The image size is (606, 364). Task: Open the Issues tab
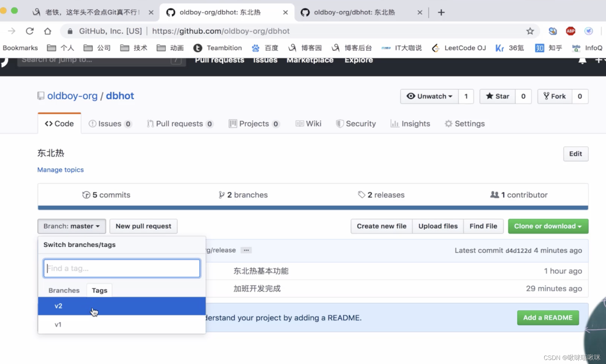110,124
